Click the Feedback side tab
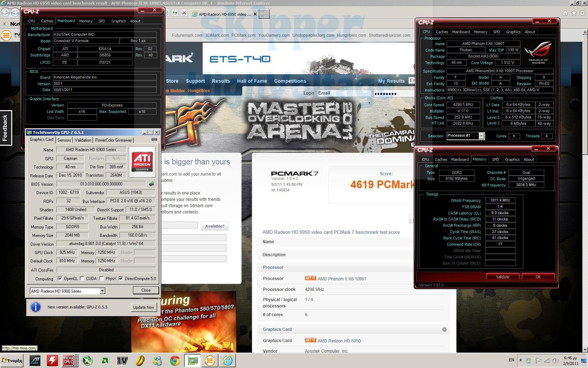 point(6,128)
